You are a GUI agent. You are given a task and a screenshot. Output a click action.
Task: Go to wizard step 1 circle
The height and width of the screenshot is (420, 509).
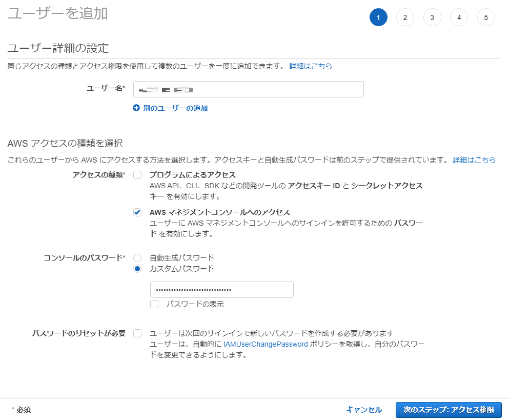pos(378,17)
